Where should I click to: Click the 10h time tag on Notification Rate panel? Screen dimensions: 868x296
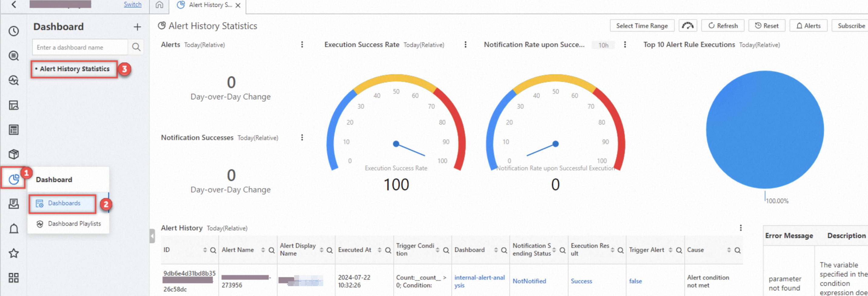coord(603,45)
